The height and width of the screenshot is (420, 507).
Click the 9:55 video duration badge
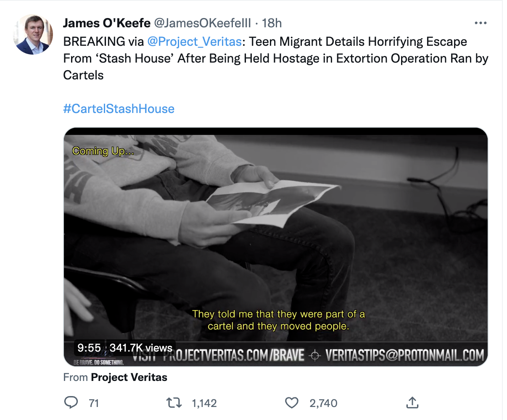89,348
